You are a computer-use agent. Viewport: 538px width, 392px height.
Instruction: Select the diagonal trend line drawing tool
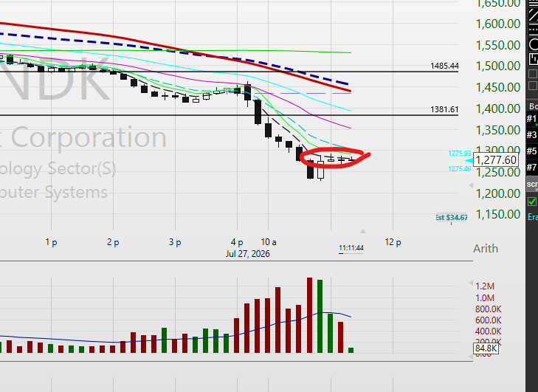pos(533,15)
